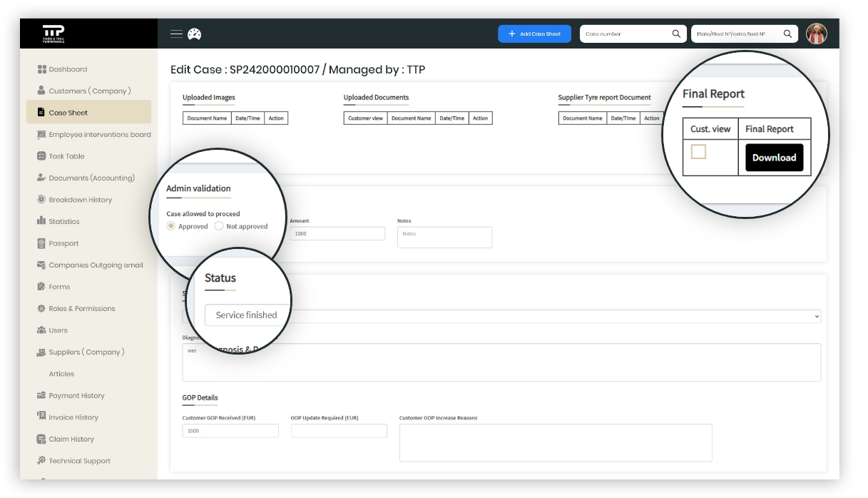Screen dimensions: 868x498
Task: Download the Final Report
Action: click(774, 158)
